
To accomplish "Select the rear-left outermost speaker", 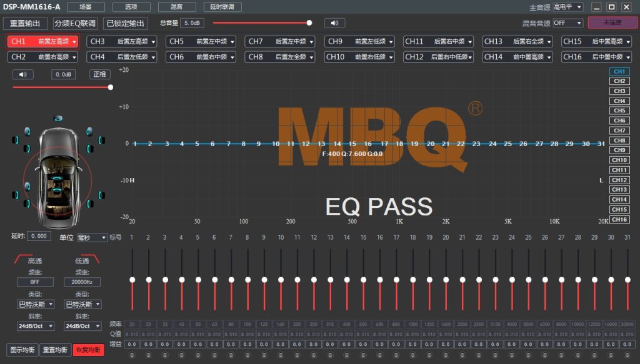I will coord(15,195).
